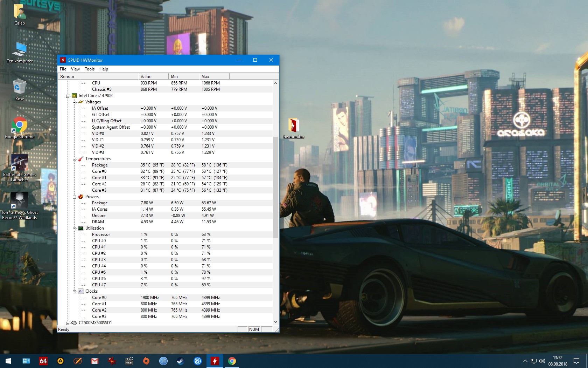588x368 pixels.
Task: Click the sensor list scroll up arrow
Action: (275, 83)
